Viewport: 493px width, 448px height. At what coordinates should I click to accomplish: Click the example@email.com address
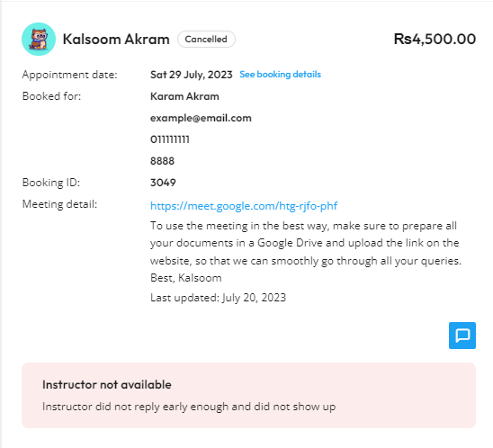click(201, 118)
